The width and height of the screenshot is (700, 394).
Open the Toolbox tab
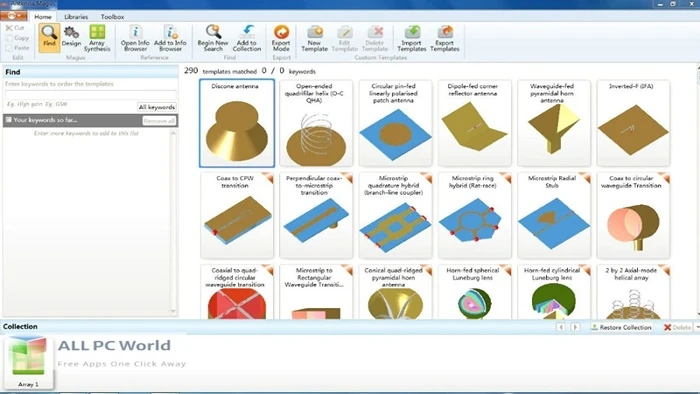pyautogui.click(x=112, y=17)
